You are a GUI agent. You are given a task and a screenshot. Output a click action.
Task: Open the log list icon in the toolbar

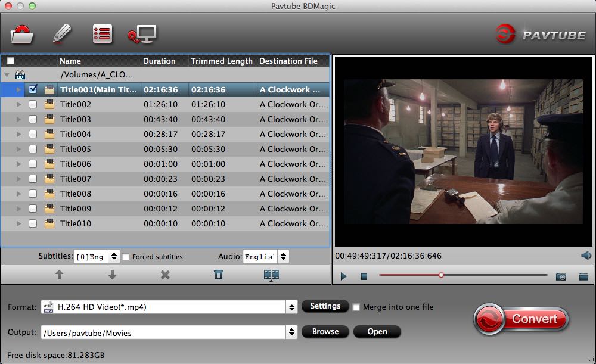[102, 34]
